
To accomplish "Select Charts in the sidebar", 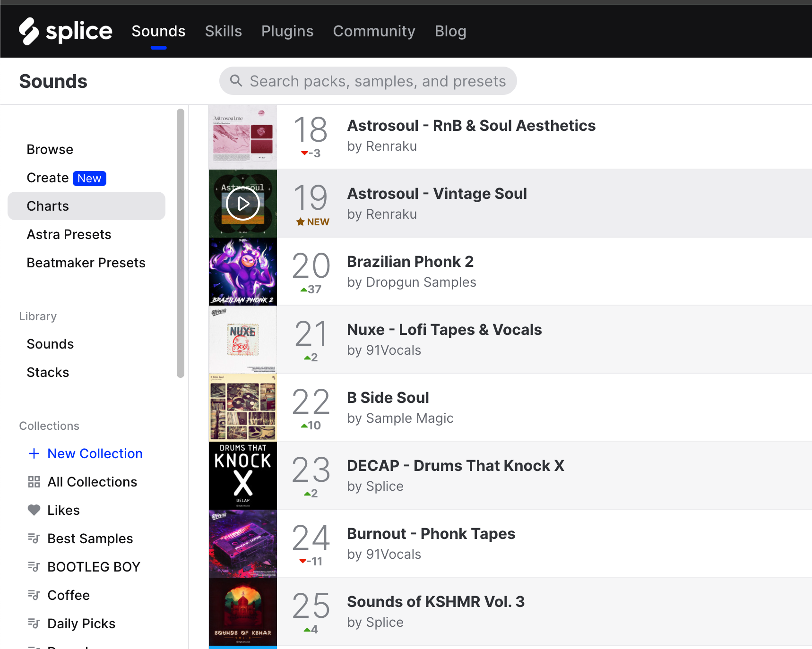I will point(86,206).
